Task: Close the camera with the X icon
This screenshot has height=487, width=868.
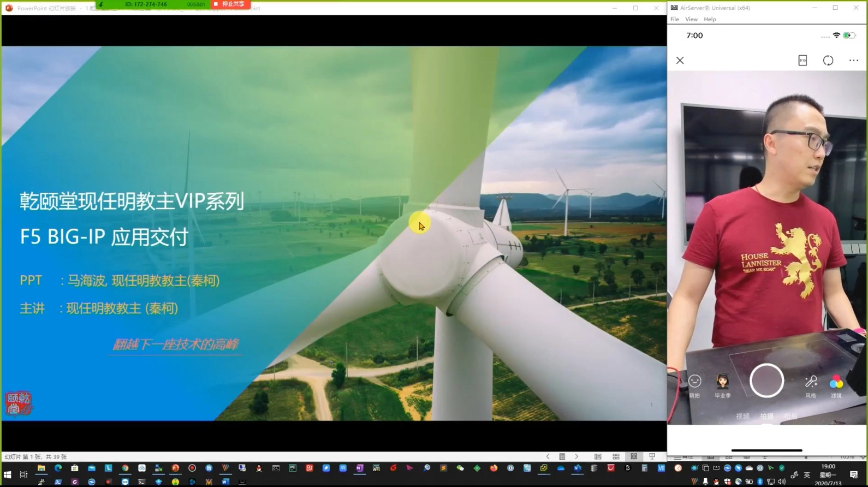Action: point(680,61)
